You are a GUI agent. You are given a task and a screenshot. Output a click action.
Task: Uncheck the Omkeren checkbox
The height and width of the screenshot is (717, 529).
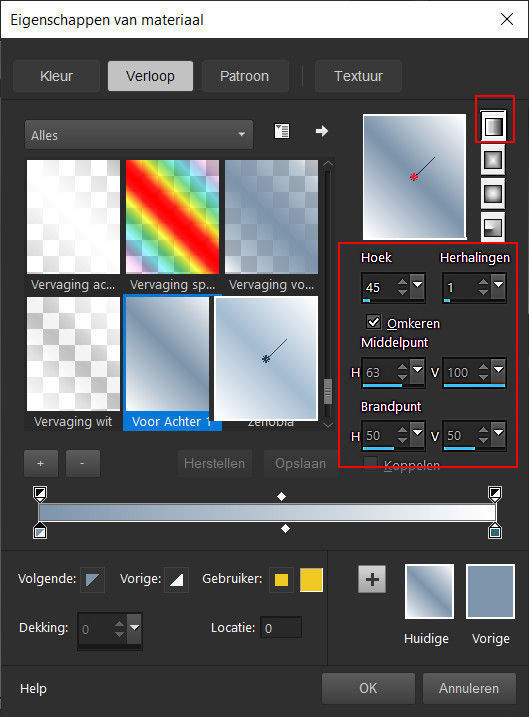point(373,322)
